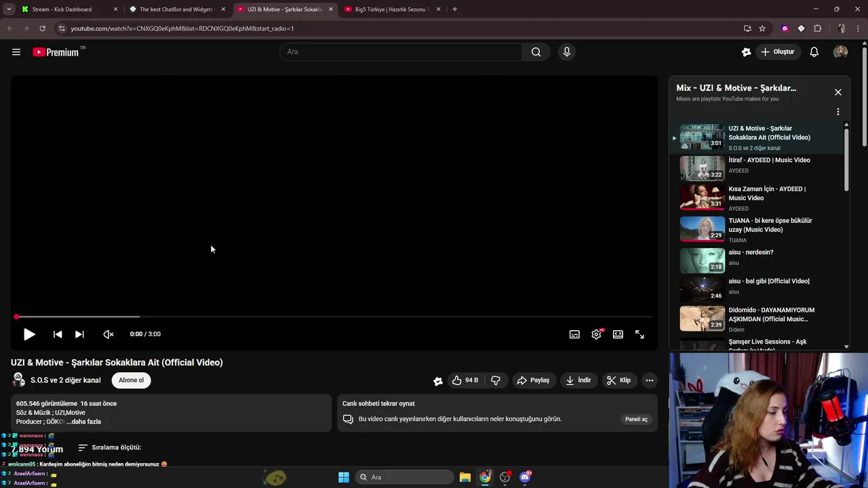Close the UZI & Motive browser tab
The image size is (868, 488).
[331, 9]
